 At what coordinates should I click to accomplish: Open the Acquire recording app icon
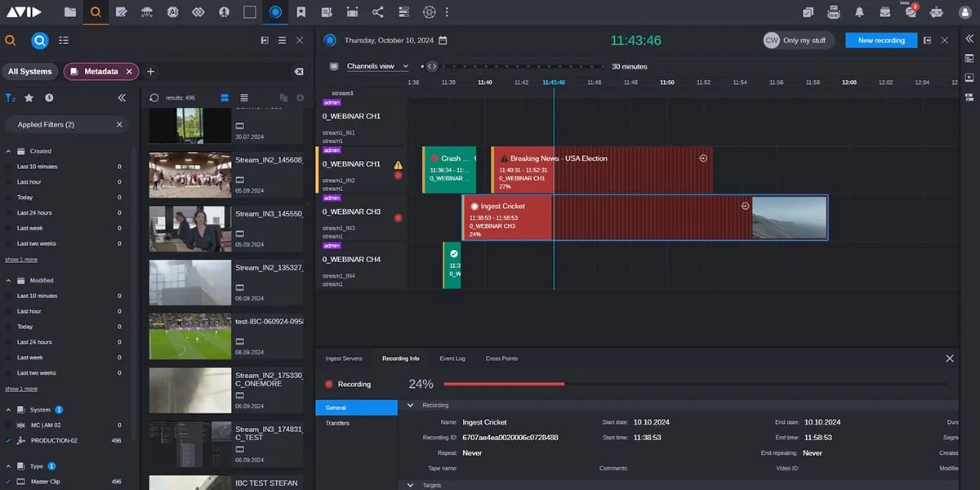pos(275,12)
